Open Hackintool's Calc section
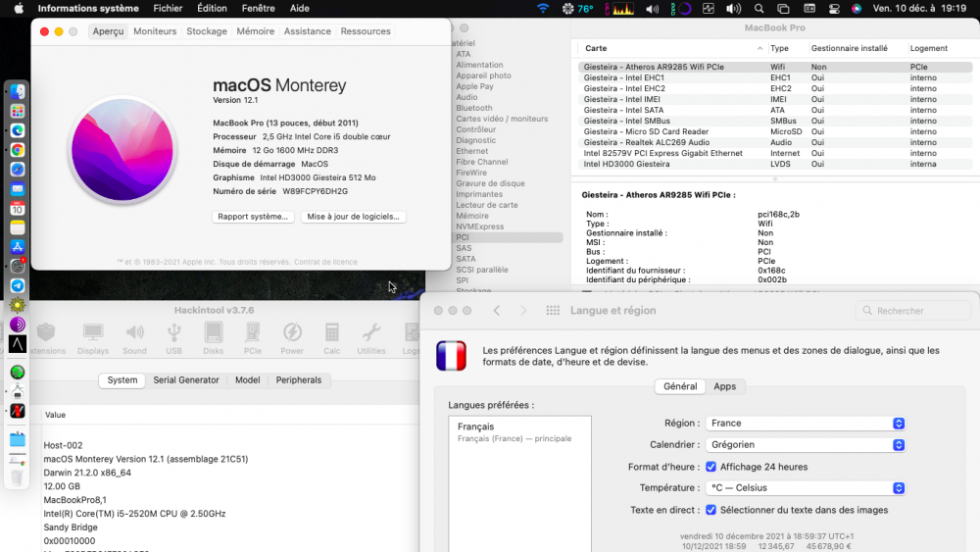The height and width of the screenshot is (552, 980). point(332,338)
